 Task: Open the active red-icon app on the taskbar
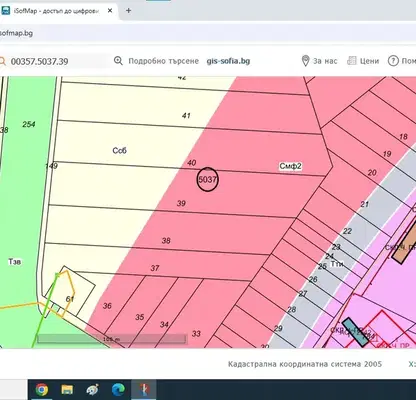pyautogui.click(x=144, y=389)
